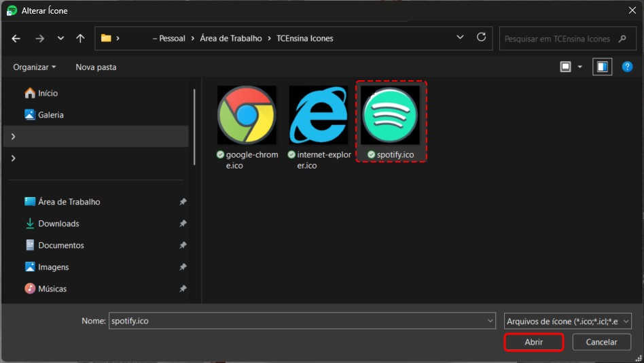Viewport: 644px width, 363px height.
Task: Open the Organizar menu
Action: point(35,67)
